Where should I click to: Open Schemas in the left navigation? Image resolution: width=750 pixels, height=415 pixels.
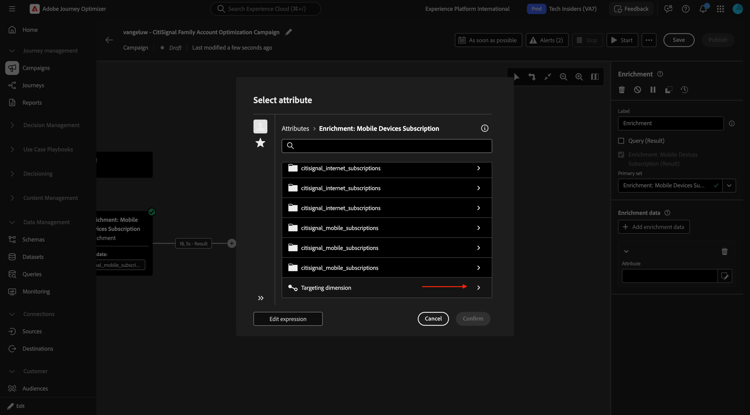click(x=33, y=240)
